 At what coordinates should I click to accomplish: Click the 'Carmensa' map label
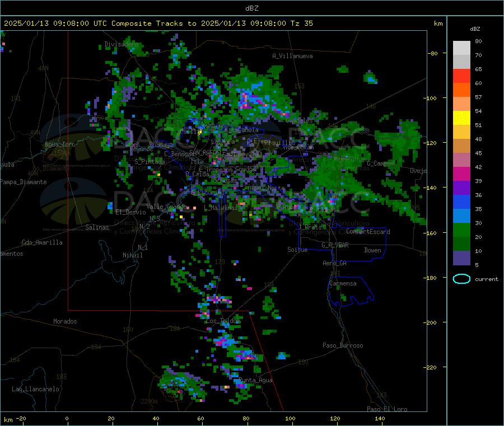(343, 283)
